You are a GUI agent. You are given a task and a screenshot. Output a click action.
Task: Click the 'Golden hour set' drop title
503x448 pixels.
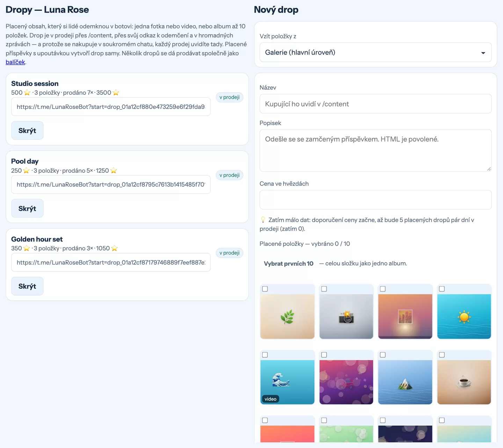[x=37, y=239]
